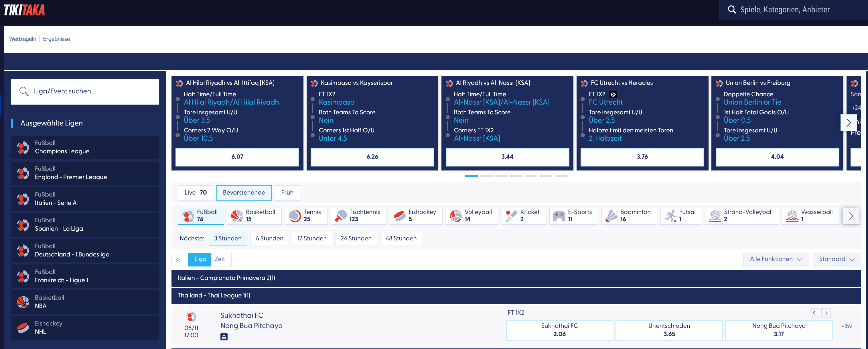
Task: Click the magnifier icon in league search box
Action: click(x=23, y=91)
